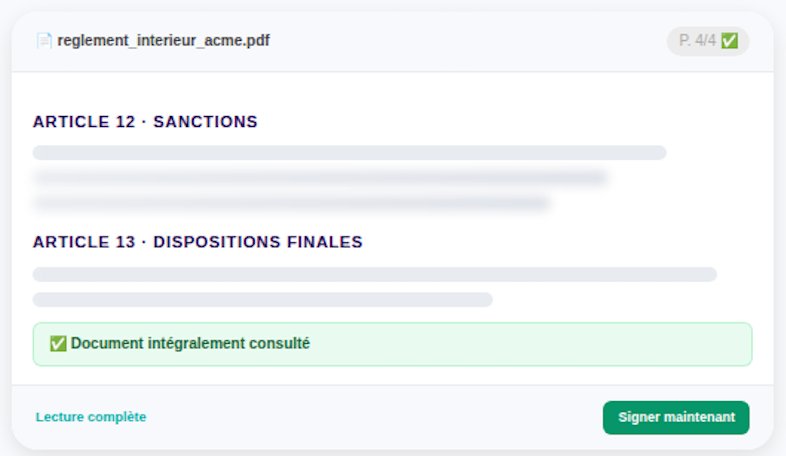Click the blank space right of Article 12 heading
The height and width of the screenshot is (456, 786).
click(500, 122)
